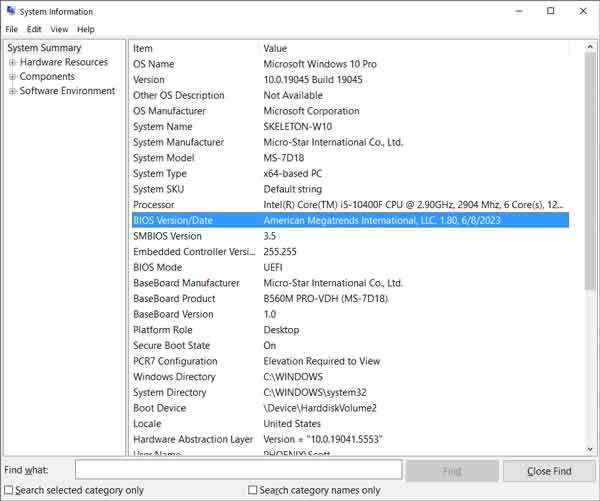Select the SMBIOS Version row label
This screenshot has width=600, height=501.
(x=167, y=236)
